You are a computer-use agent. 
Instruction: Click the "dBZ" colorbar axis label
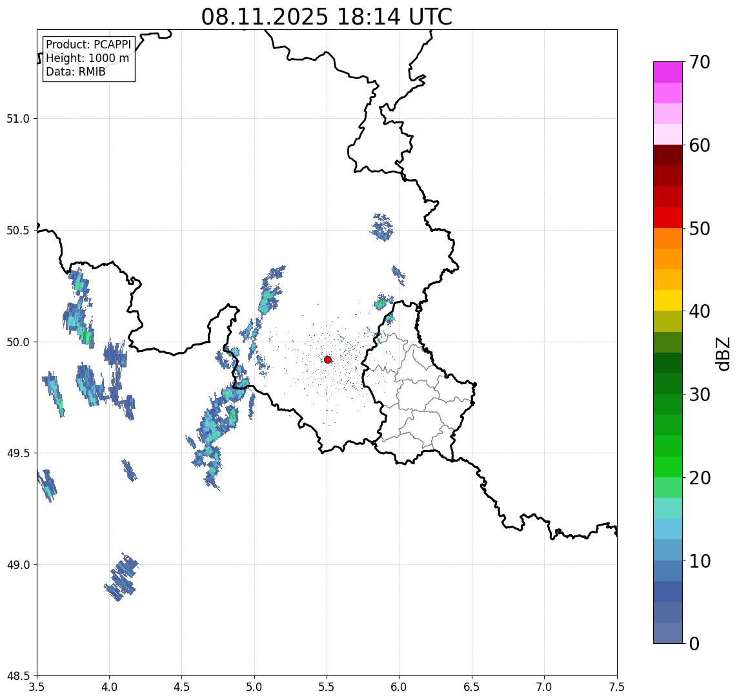coord(722,353)
